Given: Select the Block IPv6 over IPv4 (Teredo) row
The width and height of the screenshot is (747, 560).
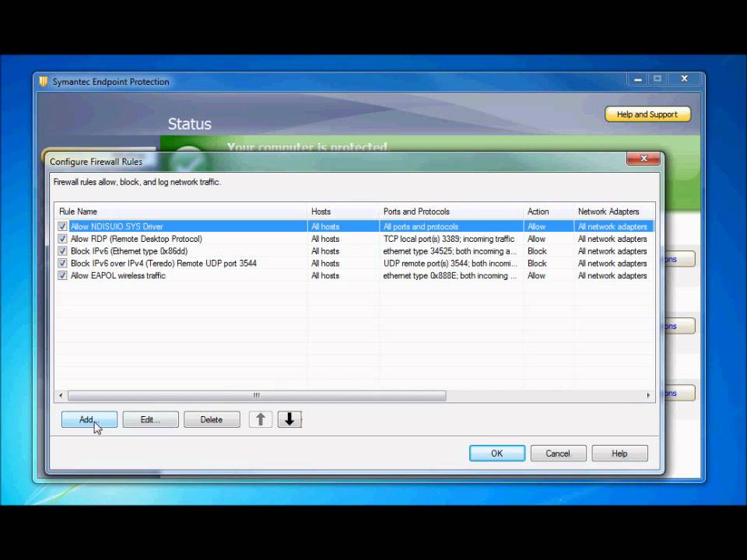Looking at the screenshot, I should (355, 264).
